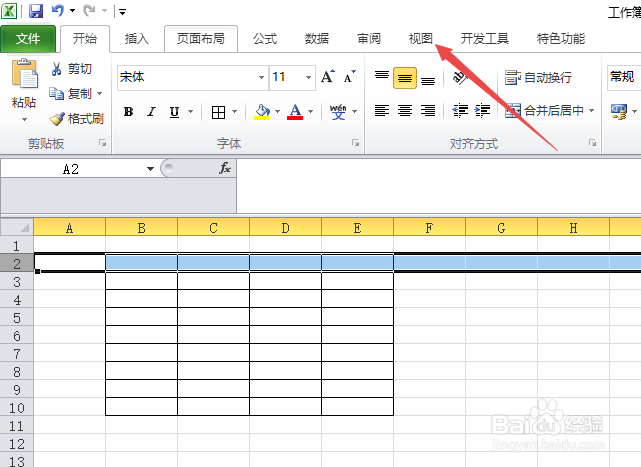Click the Undo icon
Viewport: 641px width, 467px height.
(x=58, y=11)
